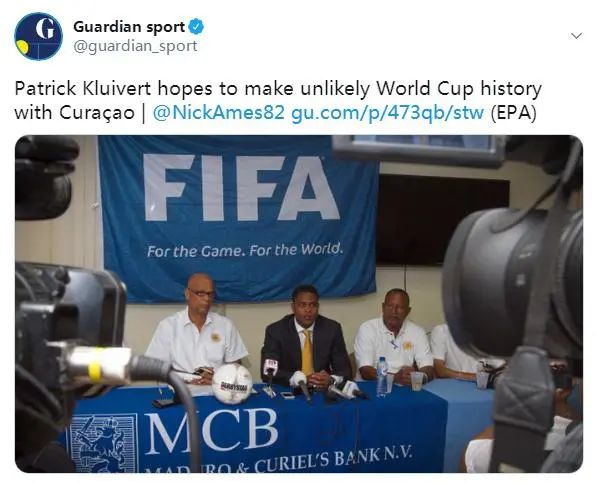Visit the @guardian_sport handle
This screenshot has width=596, height=483.
pyautogui.click(x=135, y=46)
